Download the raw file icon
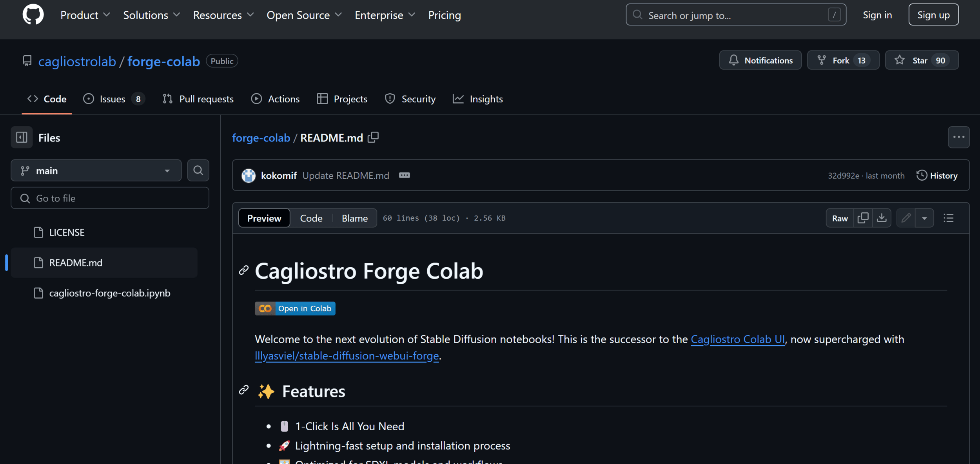 pyautogui.click(x=882, y=218)
